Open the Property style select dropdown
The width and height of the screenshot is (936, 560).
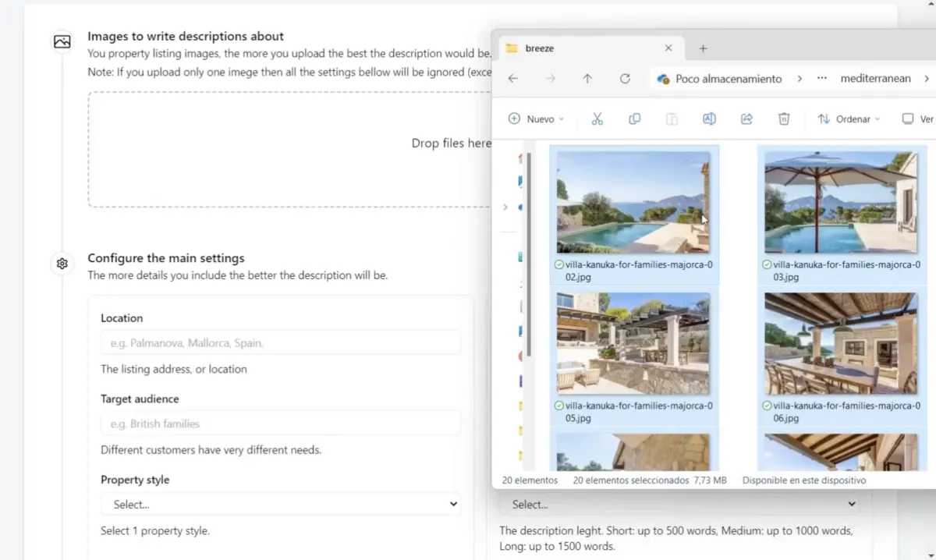pos(281,505)
